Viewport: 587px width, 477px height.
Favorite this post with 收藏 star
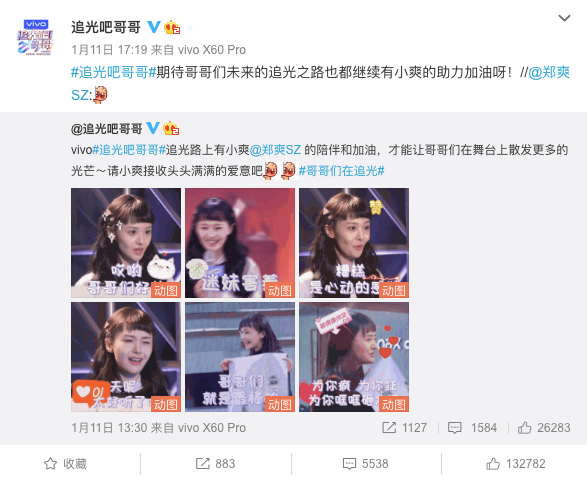tap(66, 464)
